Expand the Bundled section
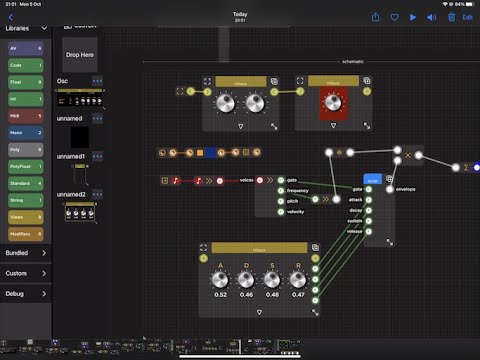This screenshot has width=480, height=360. point(26,253)
